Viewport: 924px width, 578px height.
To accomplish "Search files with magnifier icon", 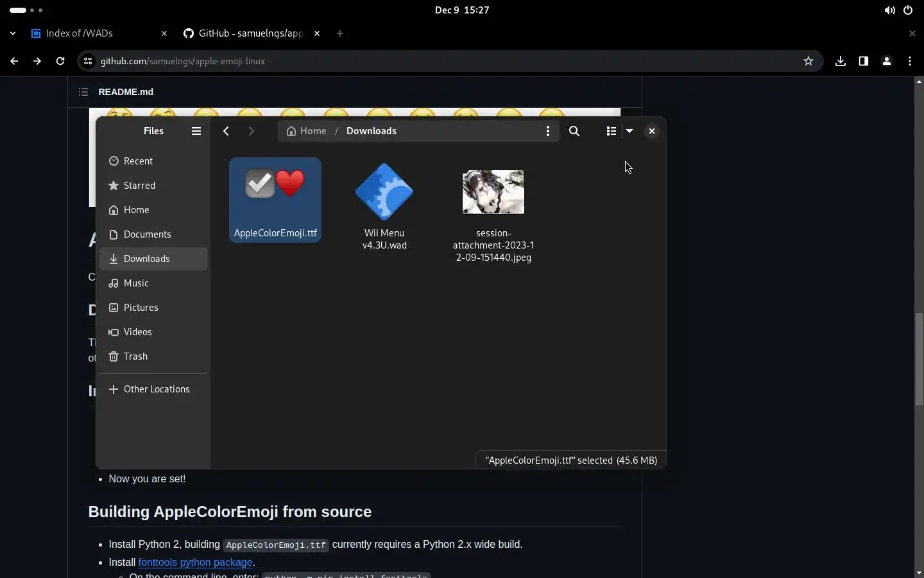I will [x=574, y=131].
